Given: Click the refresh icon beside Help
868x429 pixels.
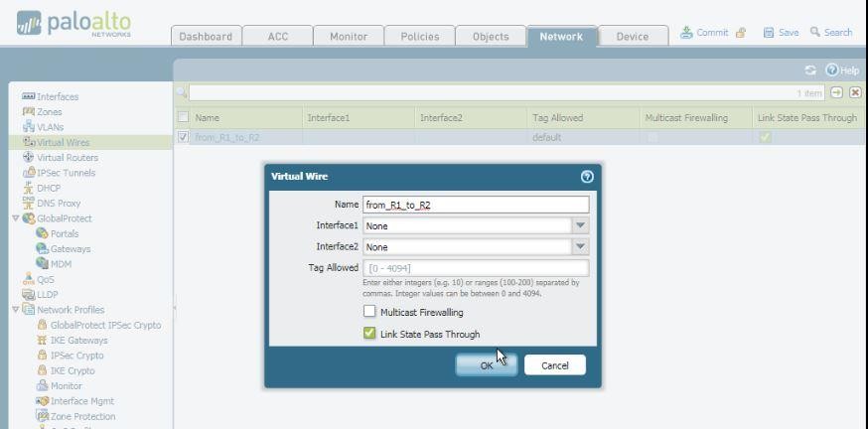Looking at the screenshot, I should coord(810,71).
